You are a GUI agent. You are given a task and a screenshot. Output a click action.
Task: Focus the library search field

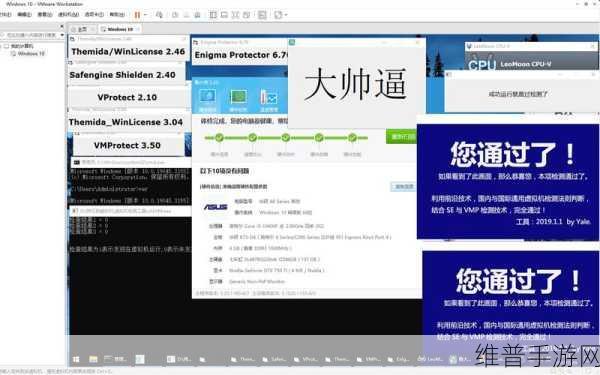pyautogui.click(x=30, y=35)
